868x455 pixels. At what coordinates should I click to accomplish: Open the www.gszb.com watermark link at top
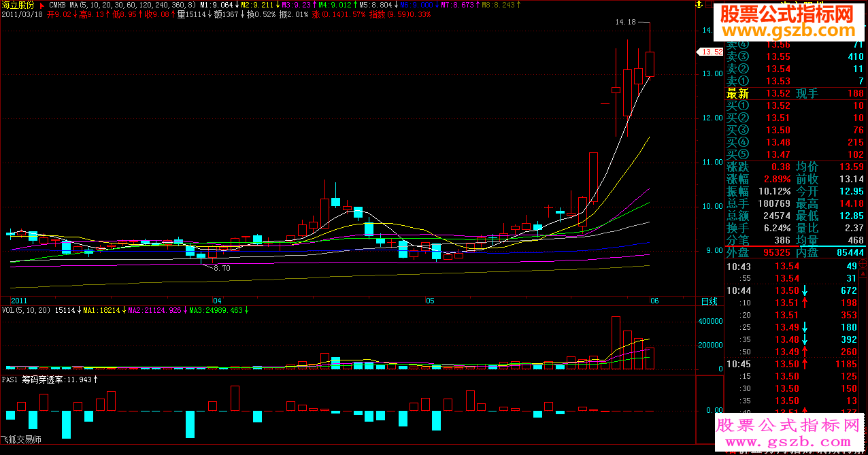click(x=787, y=31)
